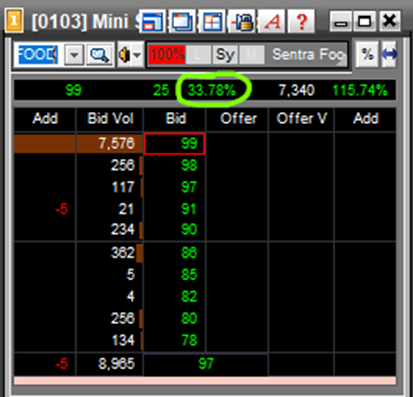
Task: Click the left Add column header
Action: tap(45, 119)
